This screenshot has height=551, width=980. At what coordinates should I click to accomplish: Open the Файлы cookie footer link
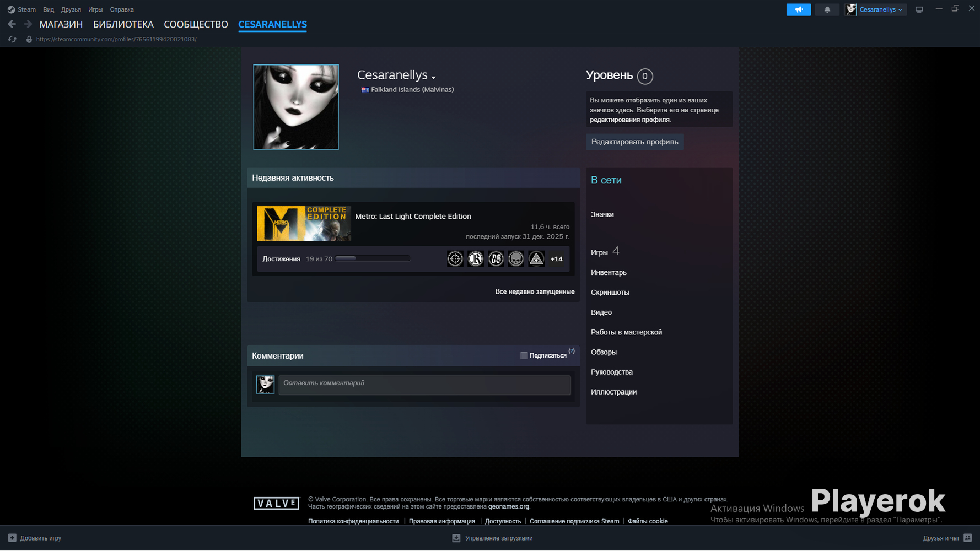tap(648, 521)
